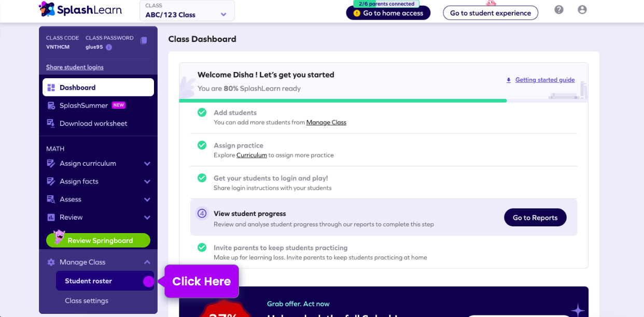Click the SplashLearn ready progress bar
The width and height of the screenshot is (644, 317).
[x=342, y=100]
